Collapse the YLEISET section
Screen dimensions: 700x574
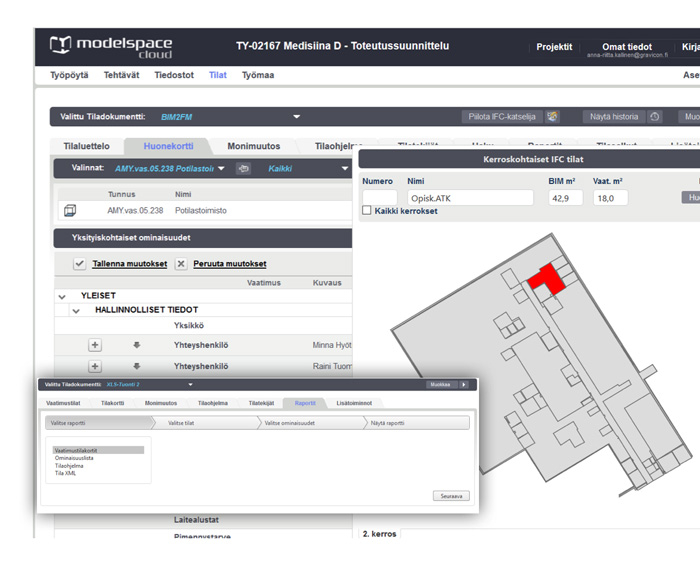(x=62, y=296)
